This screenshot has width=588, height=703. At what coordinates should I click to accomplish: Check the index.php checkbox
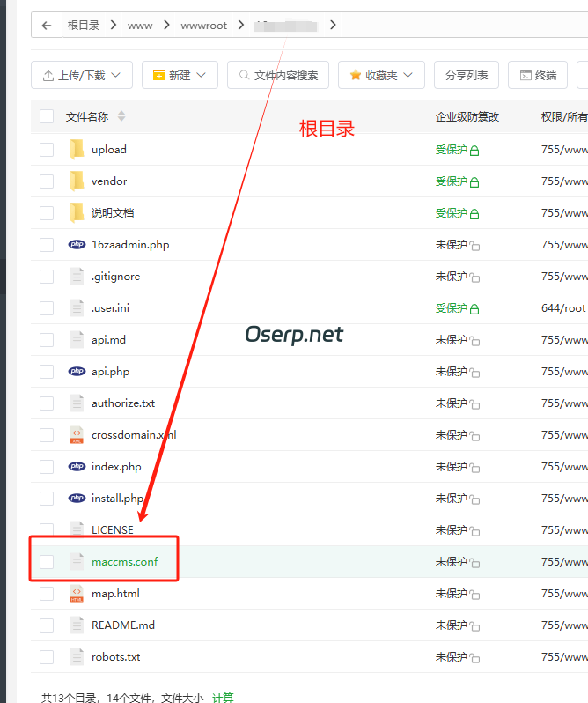(x=47, y=467)
